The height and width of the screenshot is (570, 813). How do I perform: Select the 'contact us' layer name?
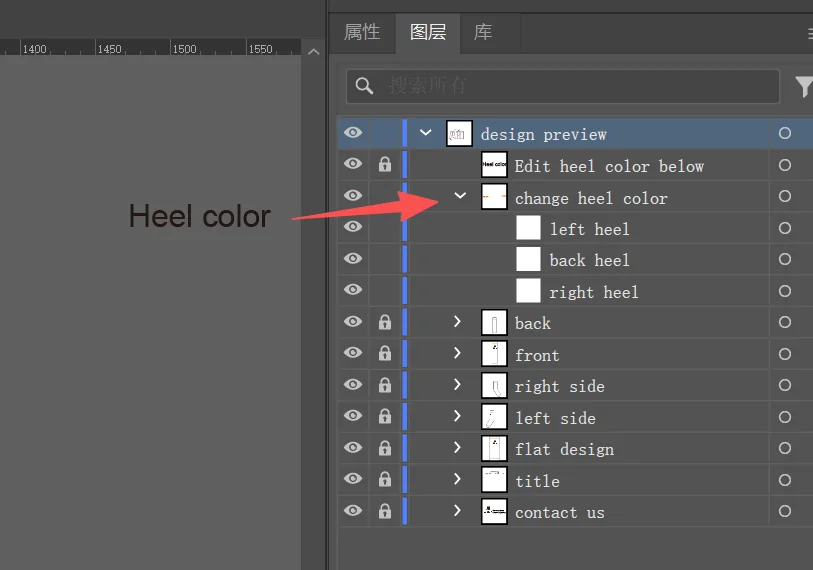[559, 512]
